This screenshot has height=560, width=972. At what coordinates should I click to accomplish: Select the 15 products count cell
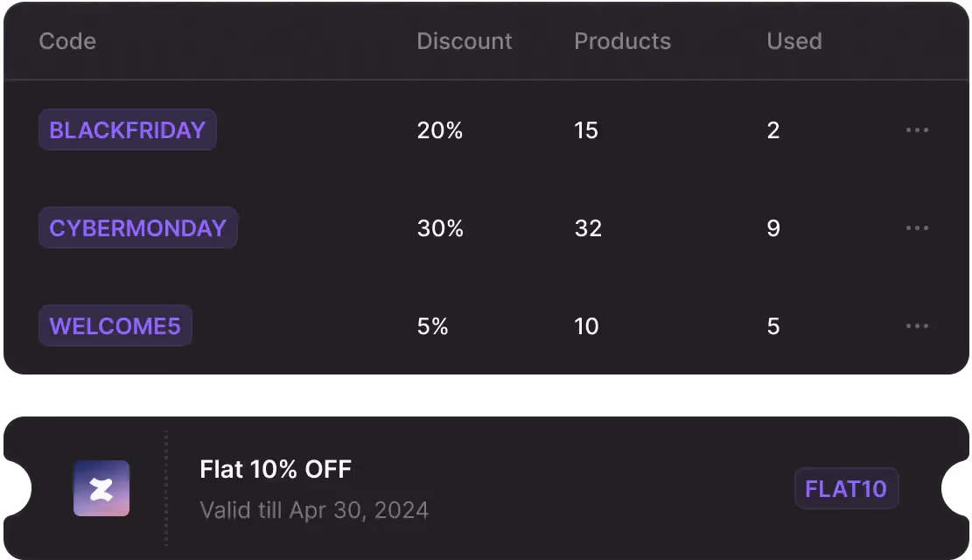tap(586, 130)
